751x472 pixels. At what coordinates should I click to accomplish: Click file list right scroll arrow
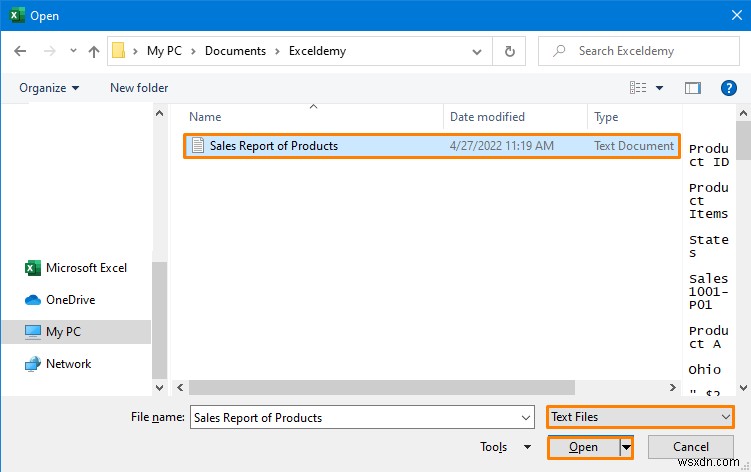[x=672, y=387]
